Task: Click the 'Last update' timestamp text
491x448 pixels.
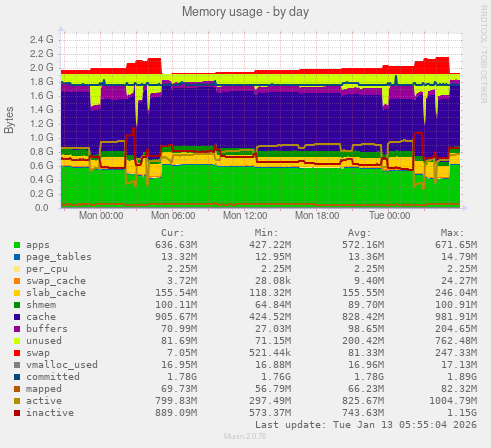Action: [x=366, y=425]
